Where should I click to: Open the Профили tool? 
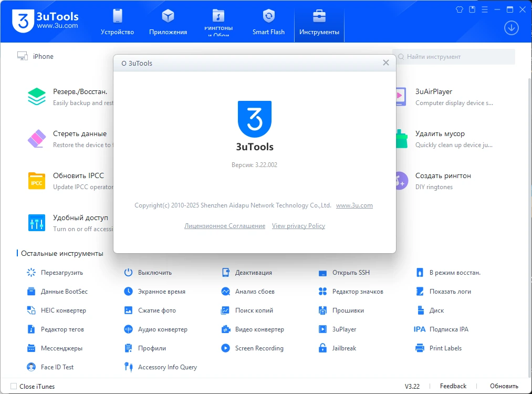click(x=145, y=348)
